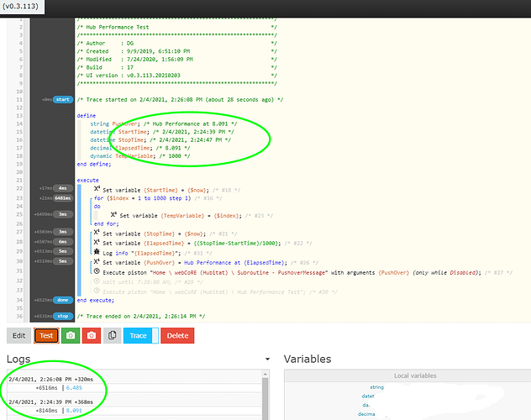Viewport: 531px width, 420px height.
Task: Click the 6481ms timing badge
Action: (x=63, y=198)
